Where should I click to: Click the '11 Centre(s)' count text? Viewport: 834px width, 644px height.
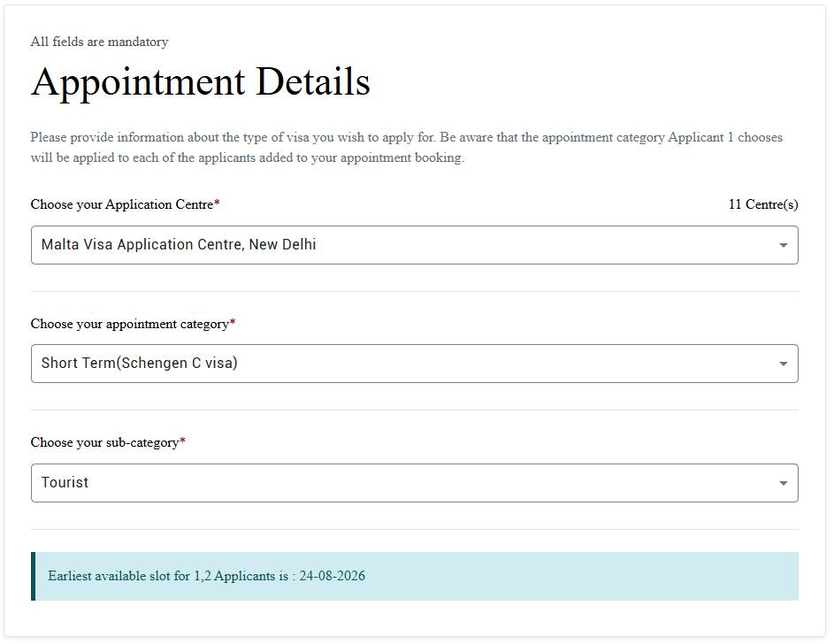point(763,204)
